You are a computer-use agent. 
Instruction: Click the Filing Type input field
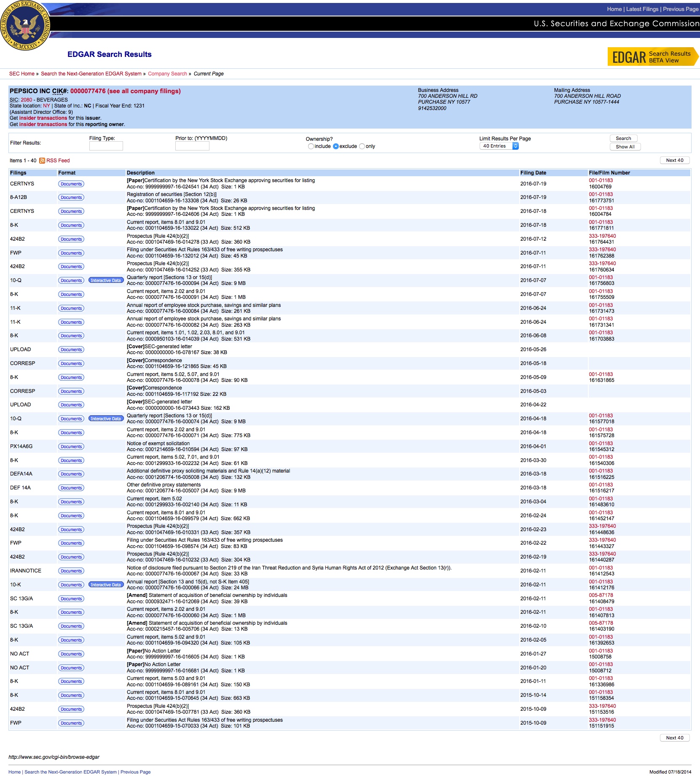(106, 146)
